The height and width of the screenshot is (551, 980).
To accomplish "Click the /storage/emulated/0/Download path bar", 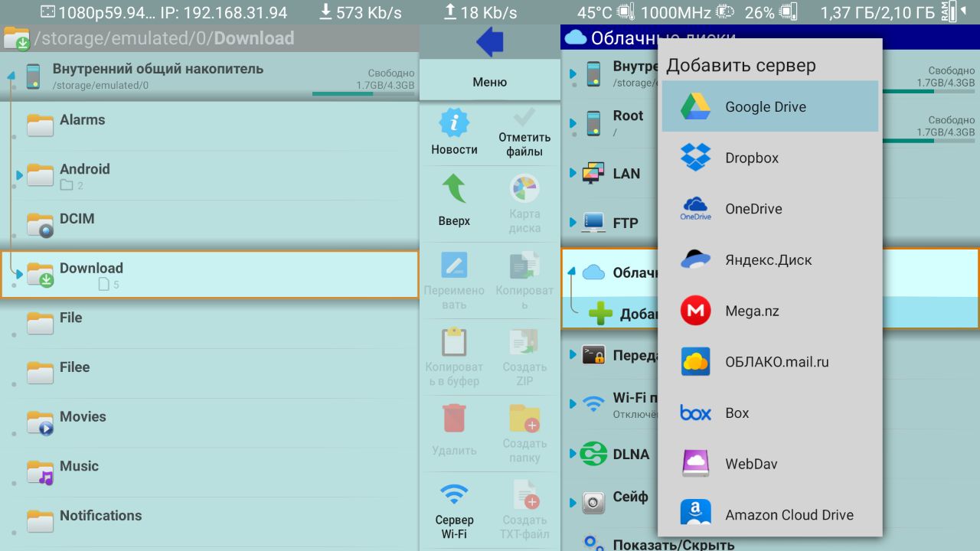I will pos(210,38).
